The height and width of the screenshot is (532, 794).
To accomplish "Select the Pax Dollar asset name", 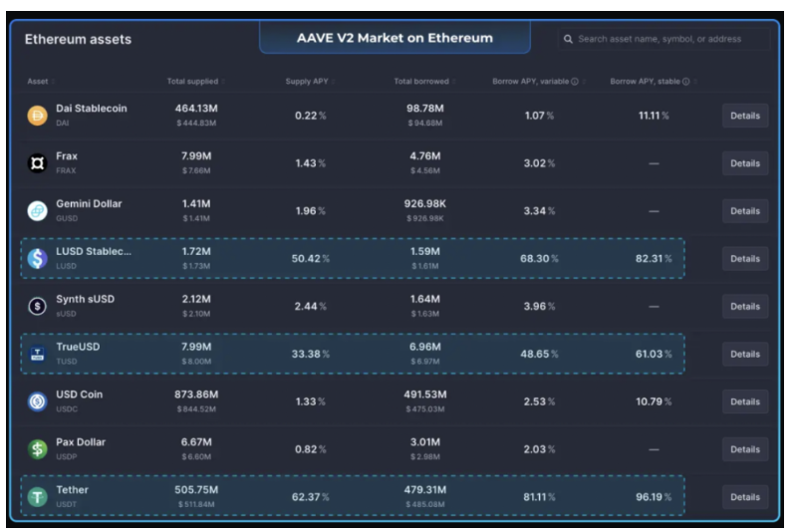I will (81, 442).
